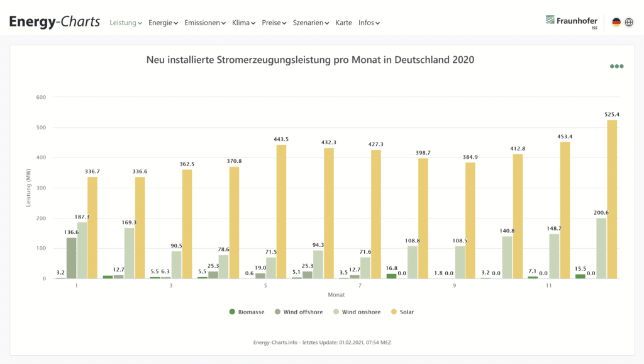The width and height of the screenshot is (644, 364).
Task: Click the Energy-Charts logo
Action: (x=55, y=22)
